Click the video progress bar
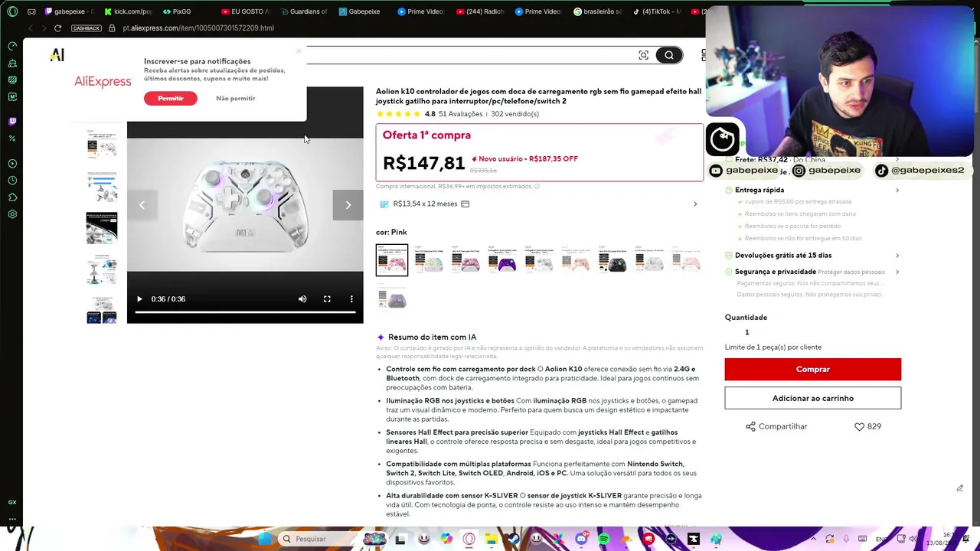 (x=245, y=312)
